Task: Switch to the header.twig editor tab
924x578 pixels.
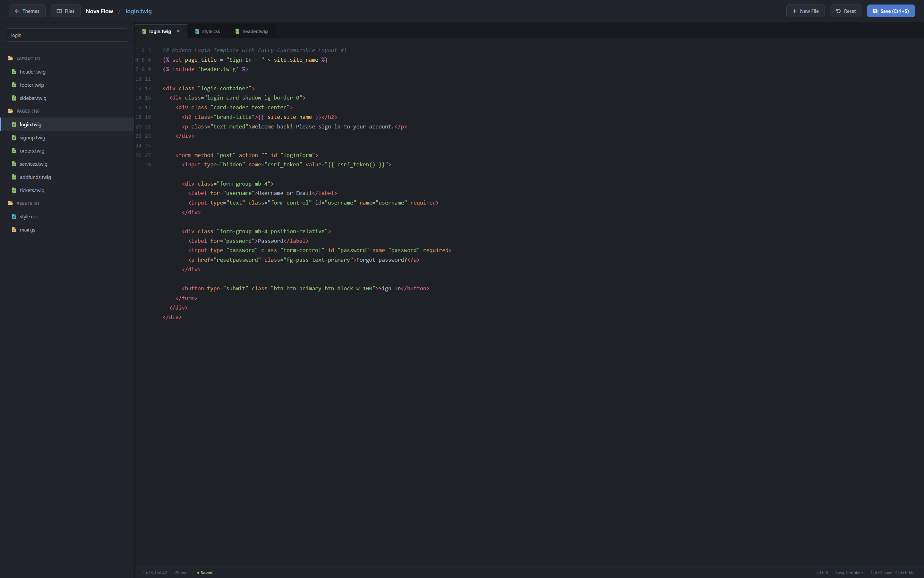Action: pos(251,31)
